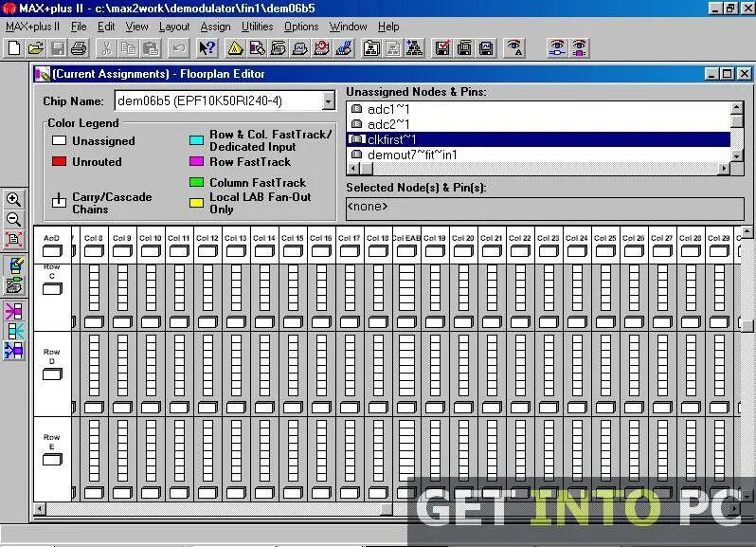Fit floorplan in window icon
756x547 pixels.
tap(13, 240)
